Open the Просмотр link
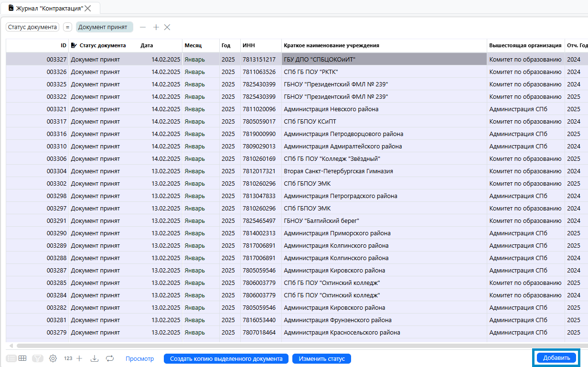This screenshot has width=588, height=367. pos(139,359)
